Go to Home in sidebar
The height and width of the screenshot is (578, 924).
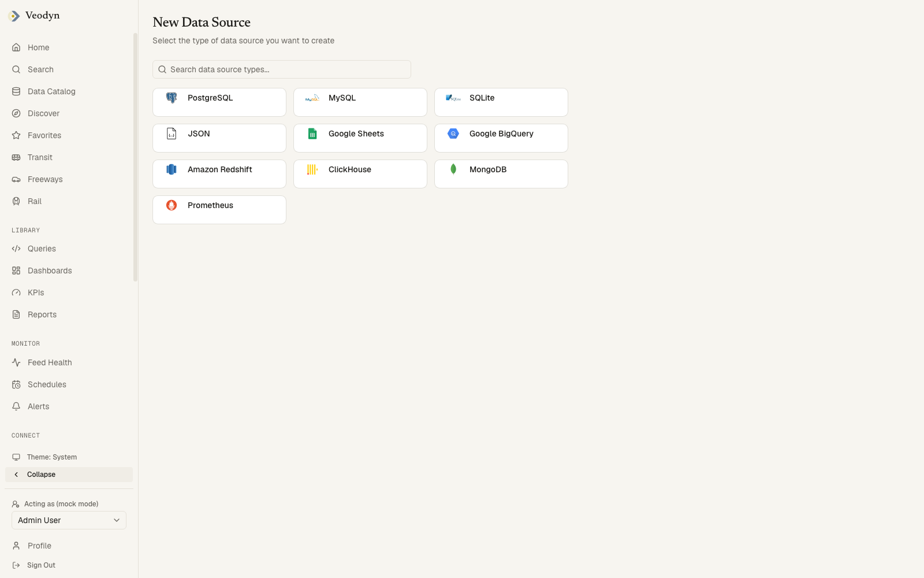[69, 47]
